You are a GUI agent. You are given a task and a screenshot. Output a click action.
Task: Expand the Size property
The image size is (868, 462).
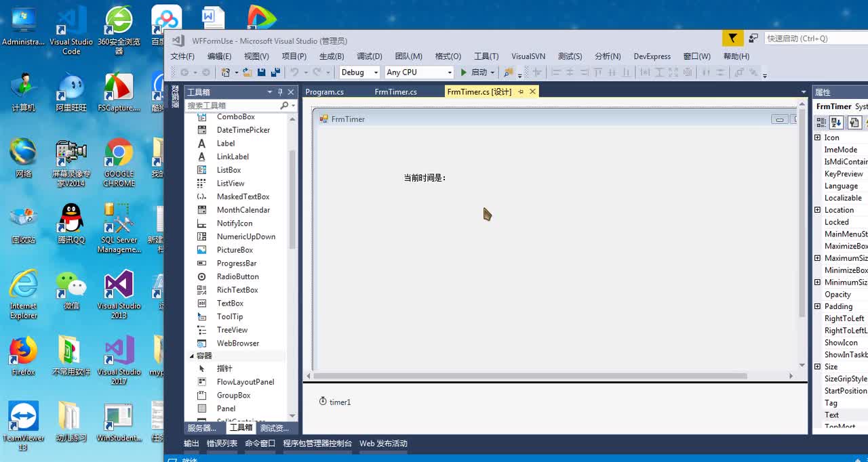click(817, 366)
